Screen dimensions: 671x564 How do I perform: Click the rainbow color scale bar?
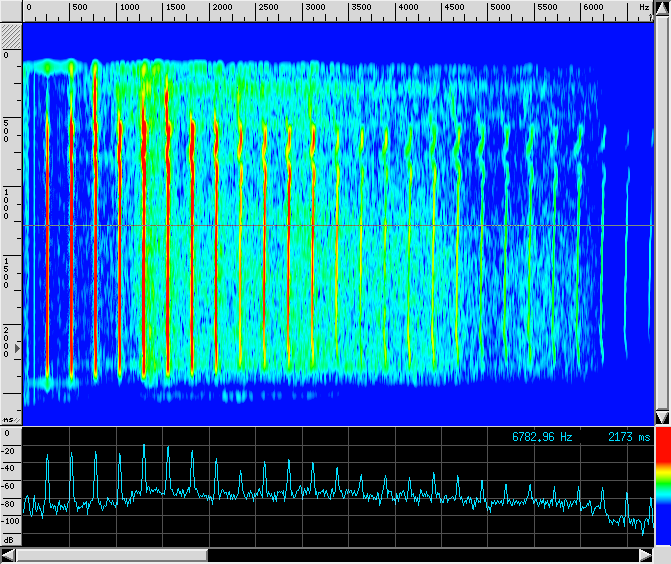[x=662, y=487]
